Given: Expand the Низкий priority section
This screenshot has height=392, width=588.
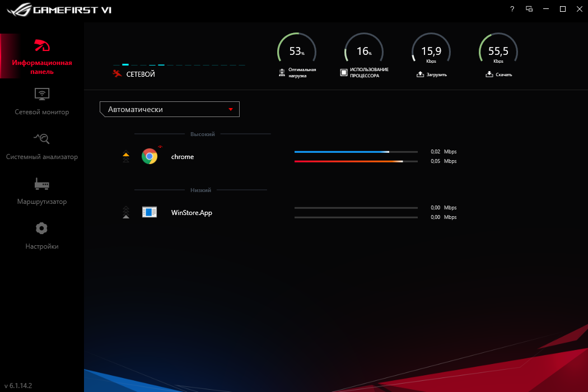Looking at the screenshot, I should point(202,190).
